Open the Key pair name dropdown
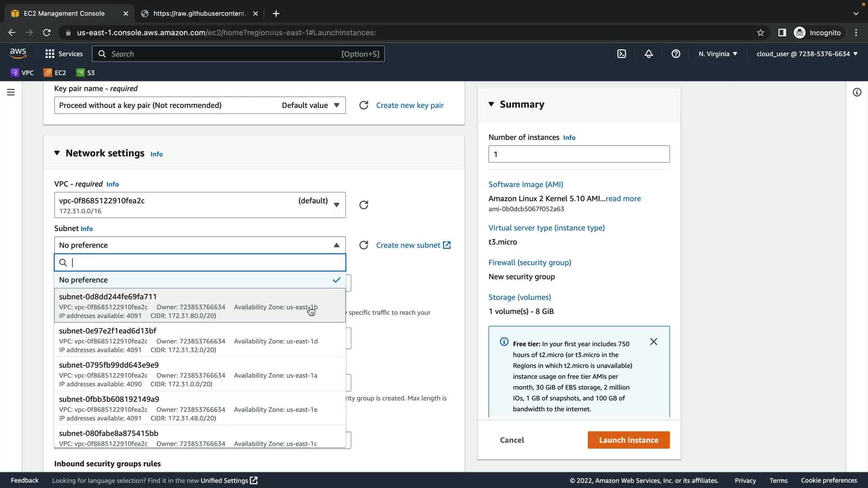868x488 pixels. coord(199,105)
